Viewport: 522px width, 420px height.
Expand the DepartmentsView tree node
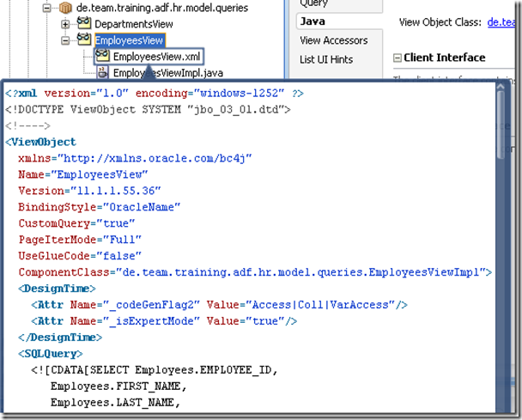click(66, 24)
